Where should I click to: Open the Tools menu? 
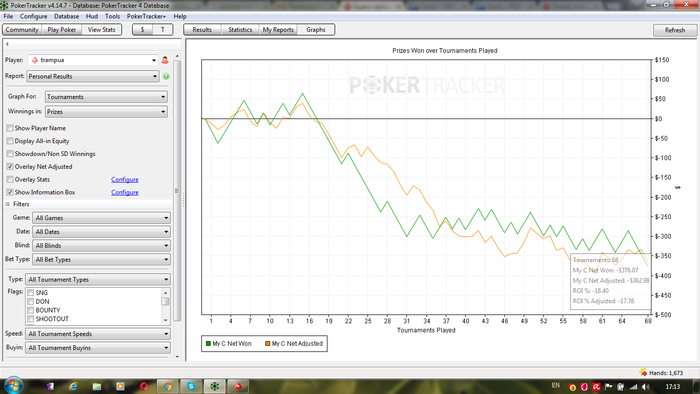click(112, 17)
